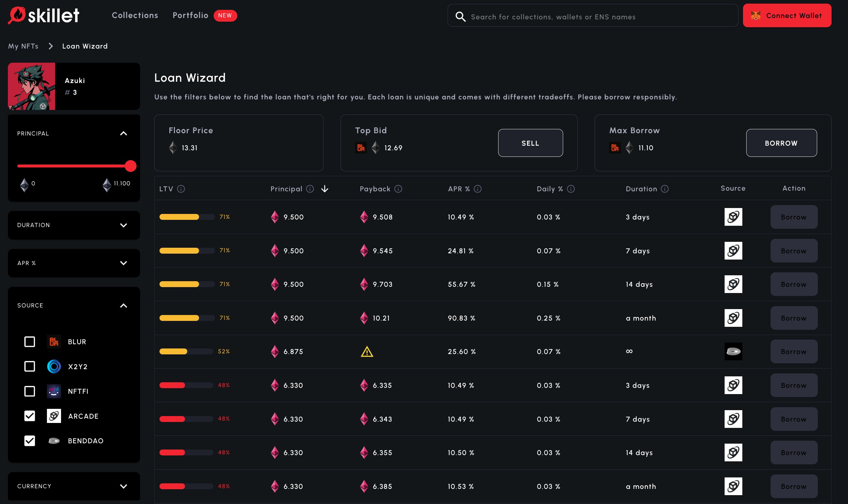
Task: Click the BLUR source icon
Action: 53,341
